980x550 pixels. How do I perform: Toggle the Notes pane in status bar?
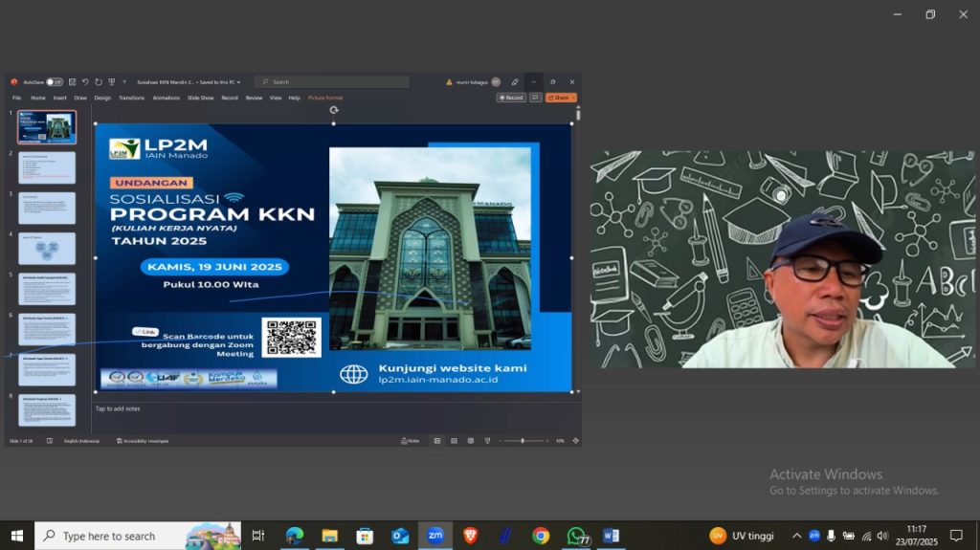point(410,441)
